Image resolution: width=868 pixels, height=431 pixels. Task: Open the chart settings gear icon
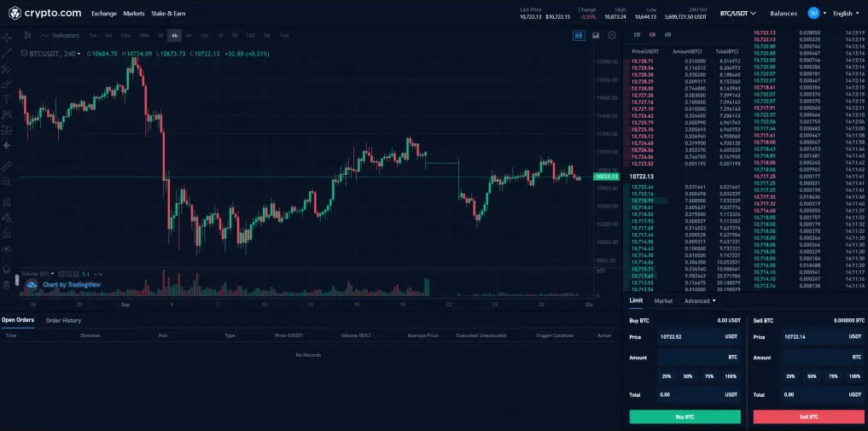click(612, 35)
